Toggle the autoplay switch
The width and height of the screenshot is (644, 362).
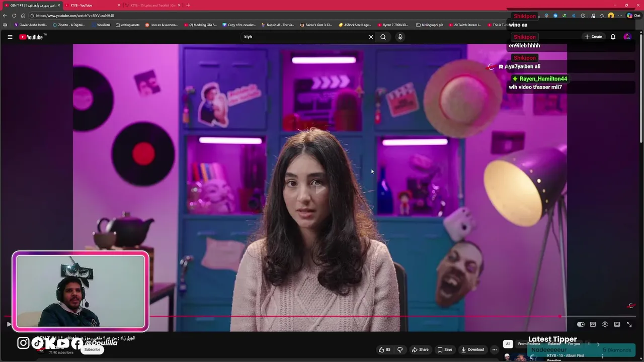(581, 324)
